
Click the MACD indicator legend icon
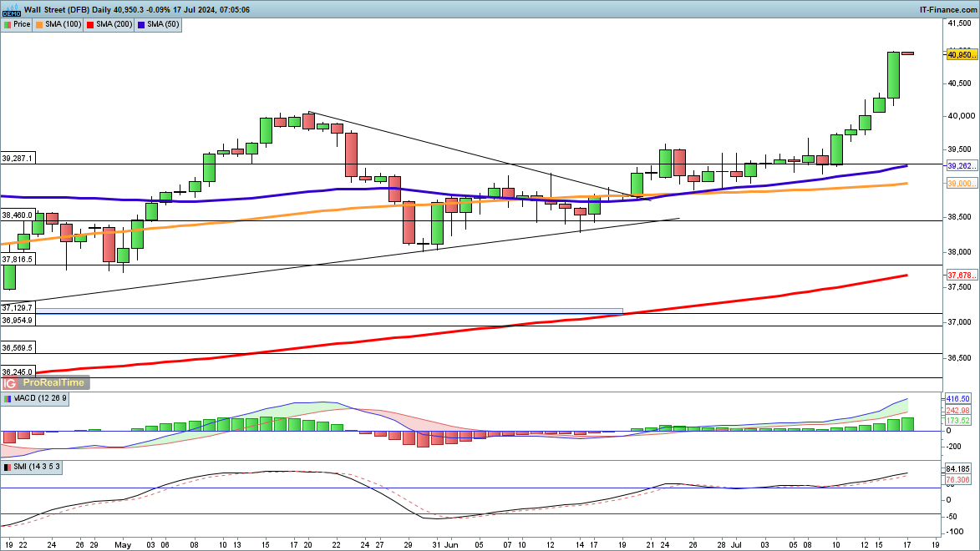point(8,398)
